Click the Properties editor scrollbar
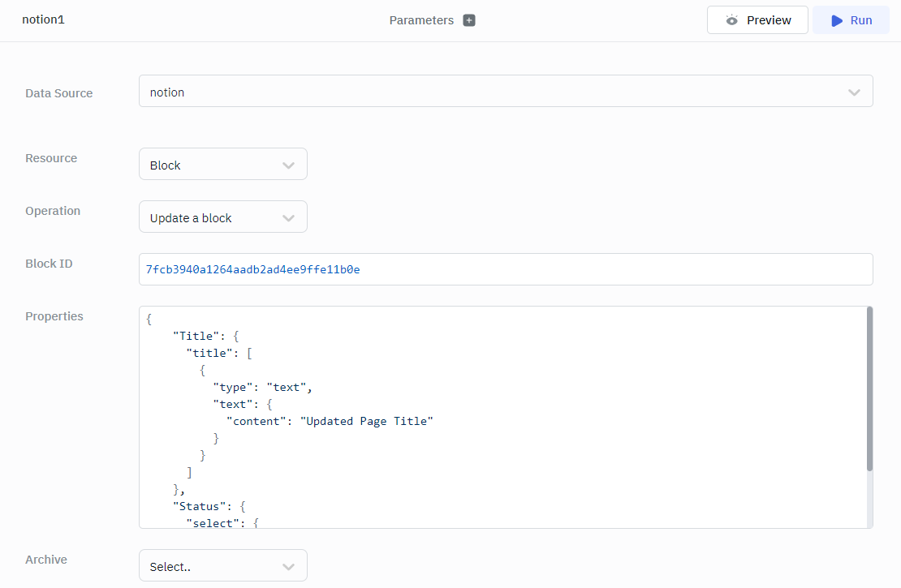Screen dimensions: 901x588 pos(869,389)
